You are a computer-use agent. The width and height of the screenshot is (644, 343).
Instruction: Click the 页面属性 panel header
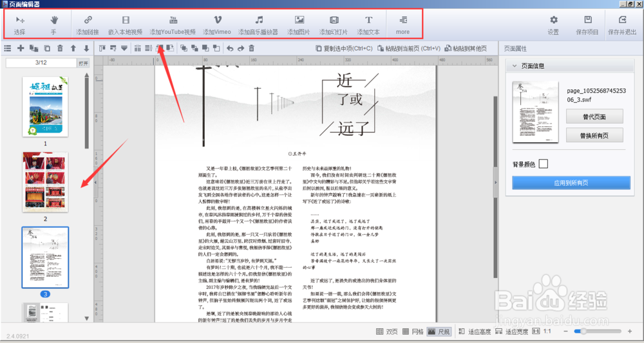tap(515, 49)
